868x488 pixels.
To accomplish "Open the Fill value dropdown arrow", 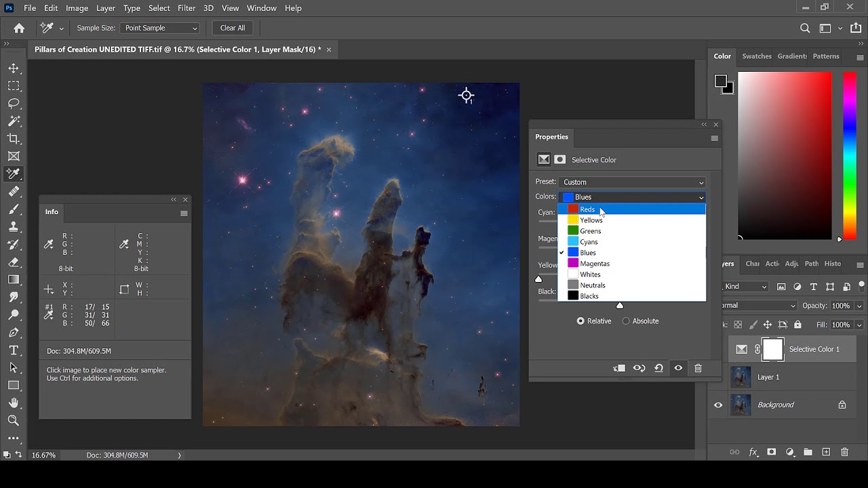I will pyautogui.click(x=859, y=325).
